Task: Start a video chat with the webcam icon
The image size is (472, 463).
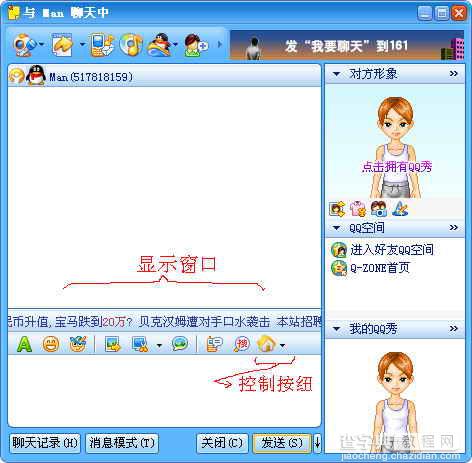Action: tap(25, 44)
